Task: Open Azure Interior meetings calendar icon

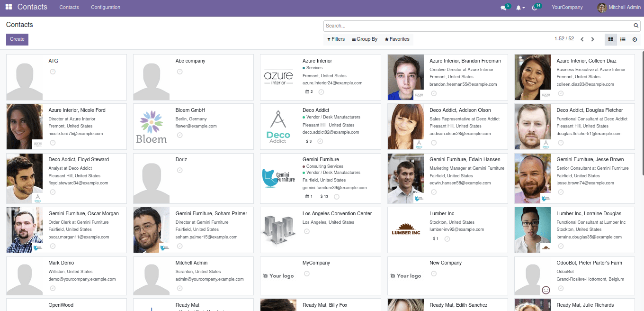Action: [x=307, y=91]
